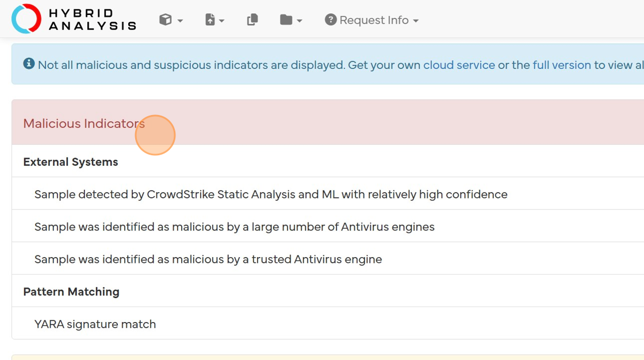
Task: Open the CrowdStrike Static Analysis indicator row
Action: pyautogui.click(x=271, y=194)
